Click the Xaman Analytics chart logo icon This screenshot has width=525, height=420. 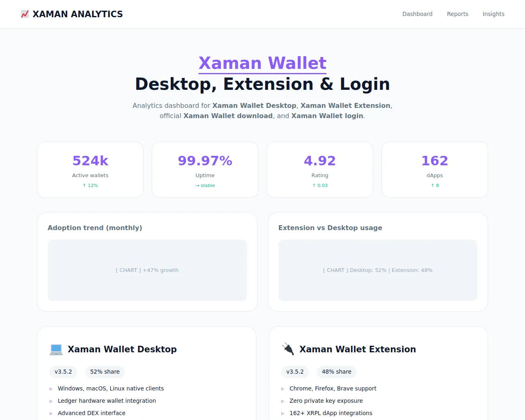click(x=25, y=14)
